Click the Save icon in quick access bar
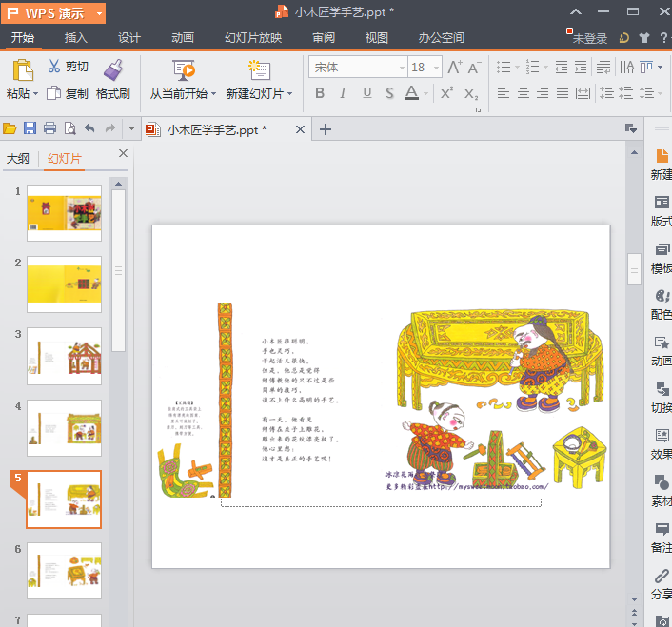 point(30,128)
